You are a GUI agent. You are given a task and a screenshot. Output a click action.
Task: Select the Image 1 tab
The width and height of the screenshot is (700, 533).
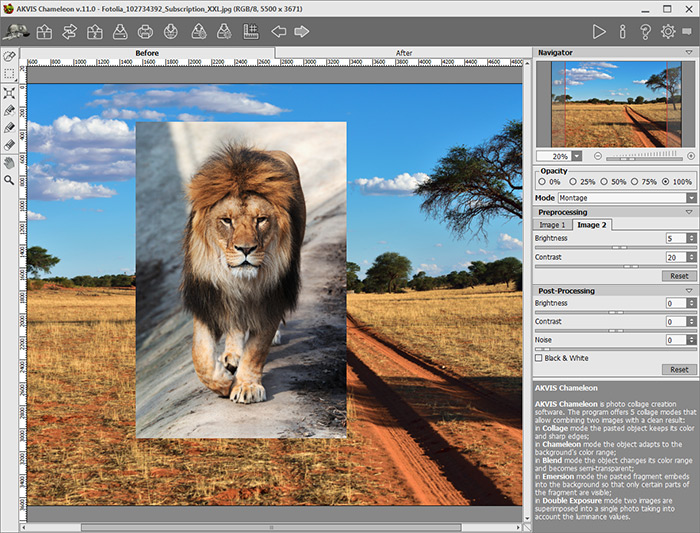tap(552, 225)
